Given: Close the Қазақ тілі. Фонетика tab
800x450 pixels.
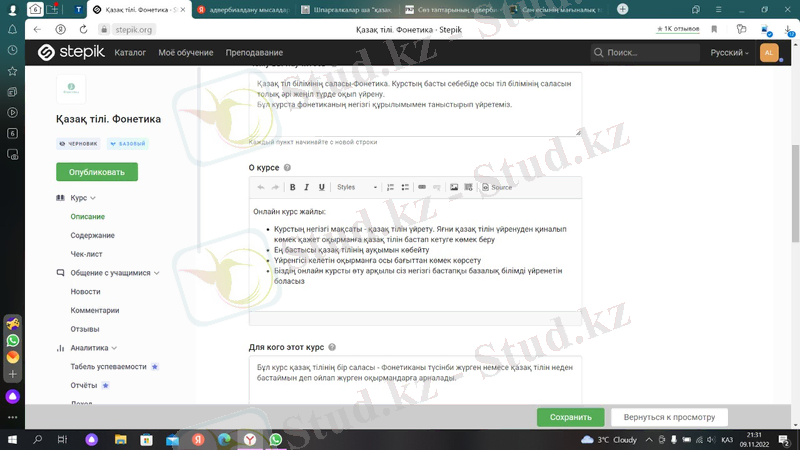Looking at the screenshot, I should click(183, 10).
